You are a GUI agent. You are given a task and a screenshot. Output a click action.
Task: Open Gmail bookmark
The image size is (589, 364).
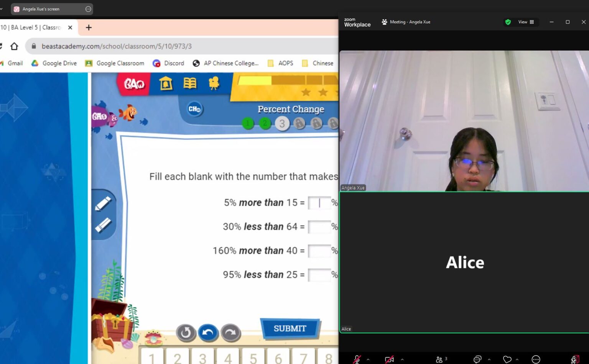(x=12, y=63)
